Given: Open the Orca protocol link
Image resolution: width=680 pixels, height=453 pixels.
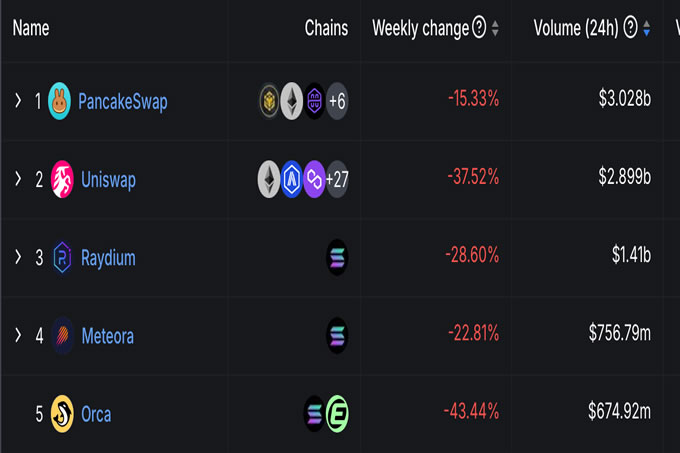Looking at the screenshot, I should coord(96,414).
